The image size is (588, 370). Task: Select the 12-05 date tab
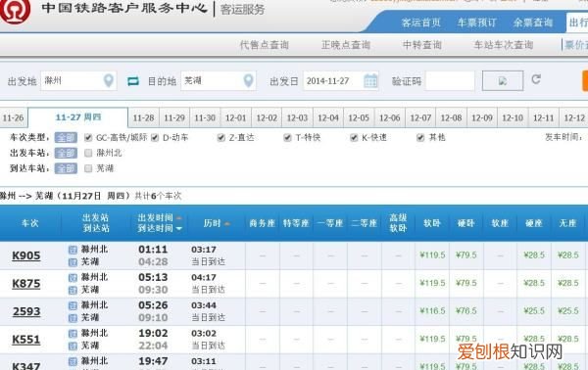(x=359, y=118)
